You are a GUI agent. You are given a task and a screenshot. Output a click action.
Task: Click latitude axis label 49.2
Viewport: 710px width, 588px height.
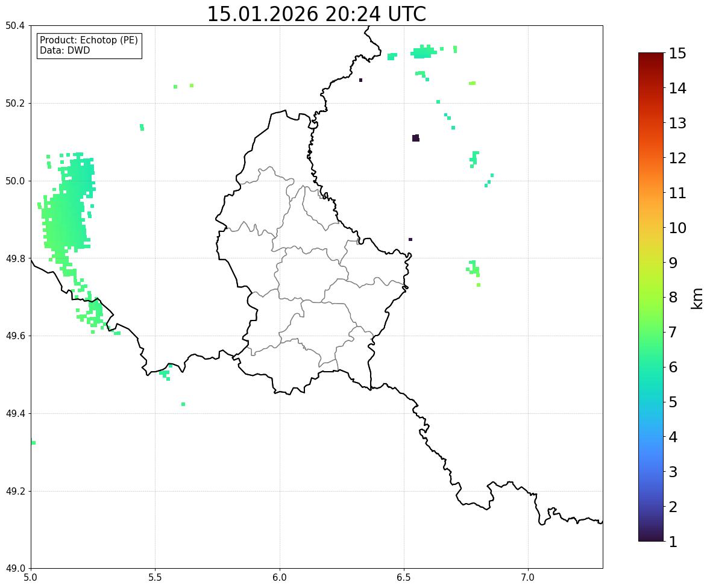(15, 491)
